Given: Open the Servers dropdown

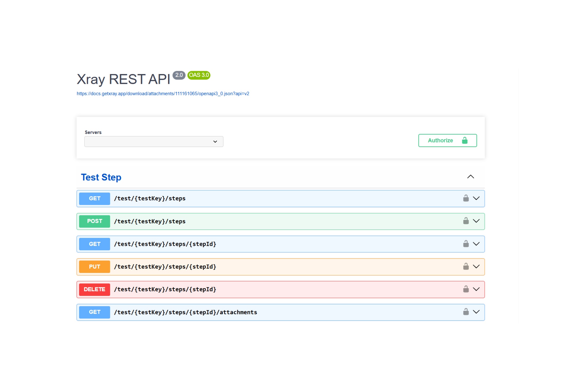Looking at the screenshot, I should [x=154, y=141].
